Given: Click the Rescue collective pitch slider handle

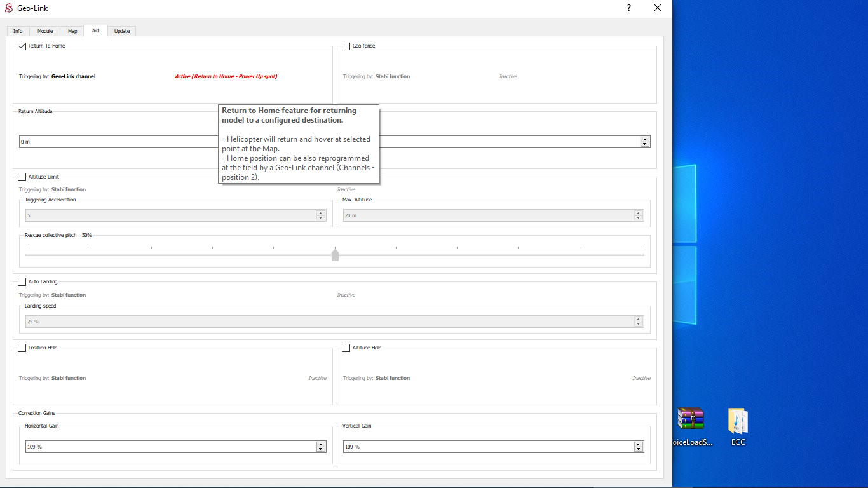Looking at the screenshot, I should pyautogui.click(x=335, y=255).
